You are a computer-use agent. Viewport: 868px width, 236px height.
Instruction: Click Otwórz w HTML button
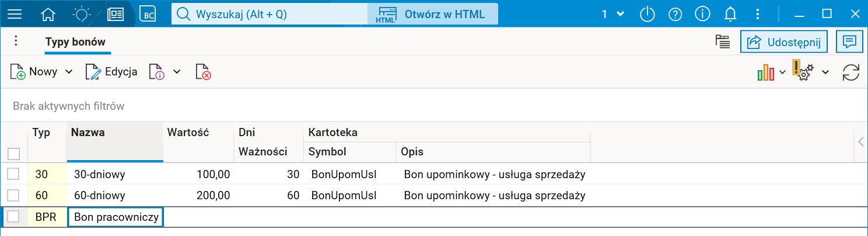coord(433,14)
